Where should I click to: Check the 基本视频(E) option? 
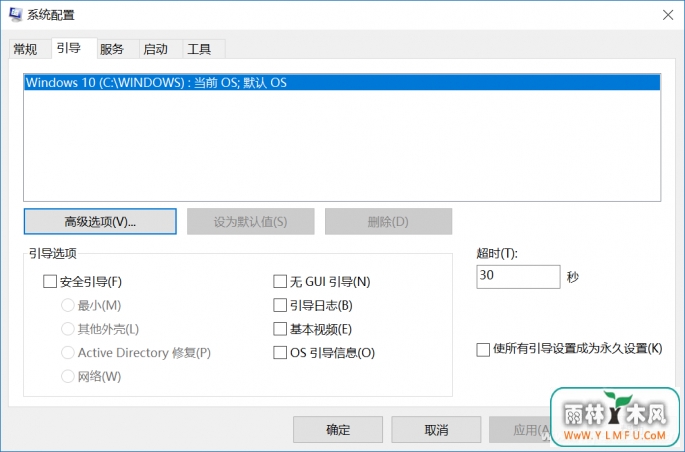click(x=280, y=329)
